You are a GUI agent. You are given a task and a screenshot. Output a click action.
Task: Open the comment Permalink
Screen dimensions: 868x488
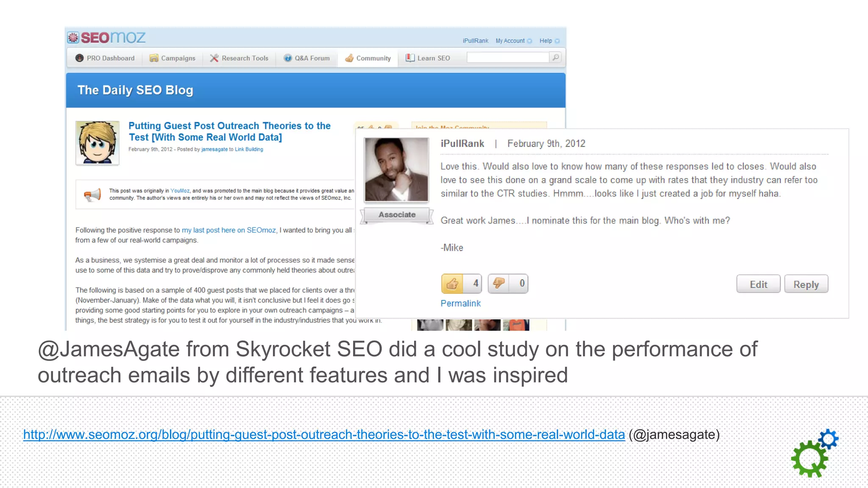tap(461, 303)
